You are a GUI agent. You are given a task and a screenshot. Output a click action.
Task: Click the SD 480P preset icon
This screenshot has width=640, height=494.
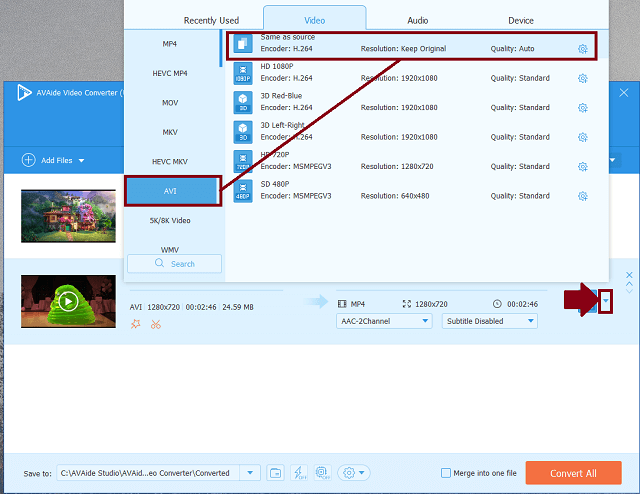[243, 191]
